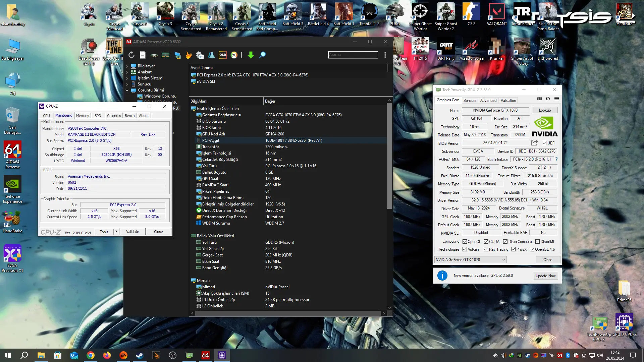Viewport: 644px width, 362px height.
Task: Click the Tools button in CPU-Z
Action: point(104,232)
